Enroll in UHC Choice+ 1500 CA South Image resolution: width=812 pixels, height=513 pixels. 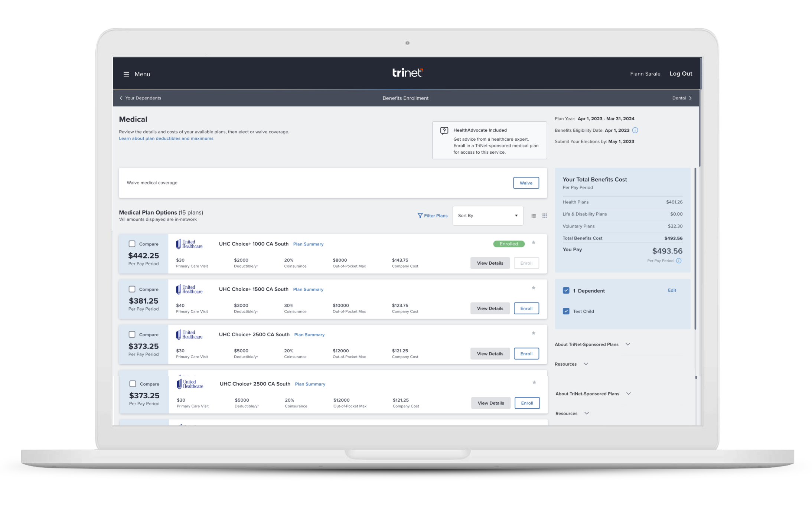pyautogui.click(x=526, y=308)
